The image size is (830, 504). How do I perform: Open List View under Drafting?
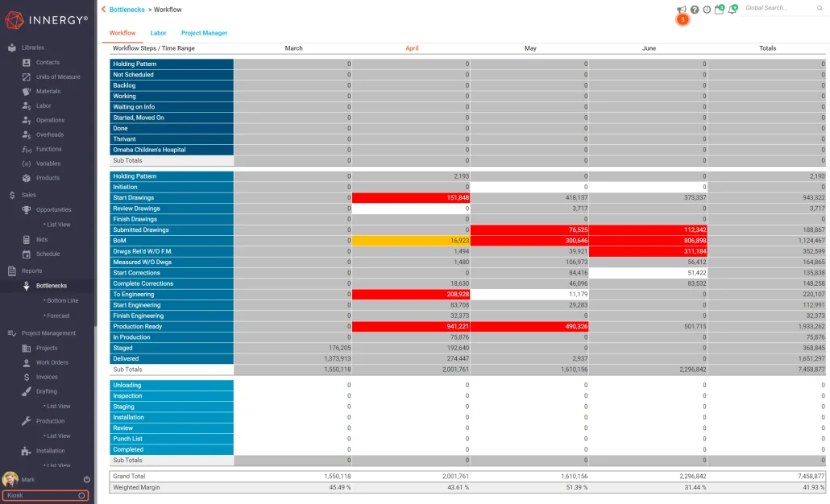point(58,406)
